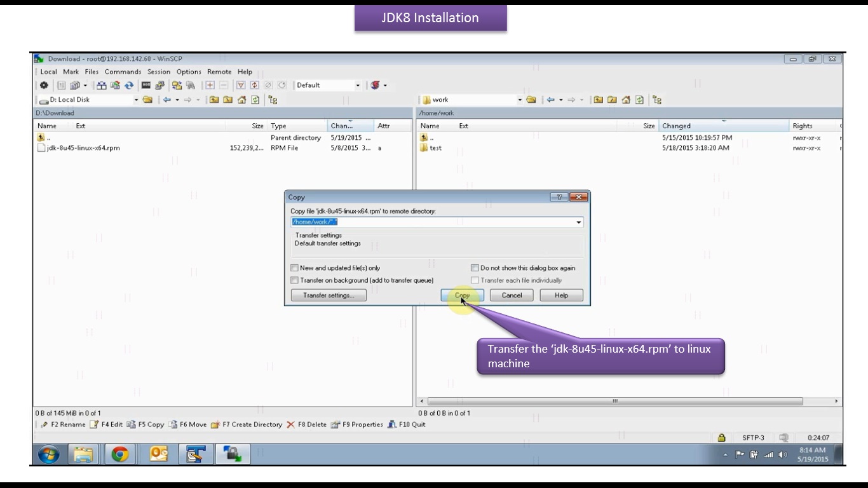Check Do not show this dialog box again
The image size is (868, 488).
click(x=475, y=268)
